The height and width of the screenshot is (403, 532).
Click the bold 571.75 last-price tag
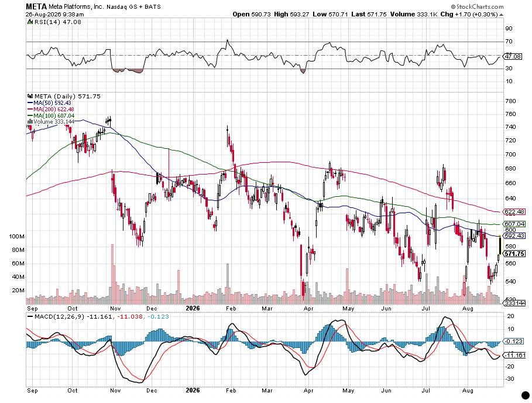click(514, 254)
